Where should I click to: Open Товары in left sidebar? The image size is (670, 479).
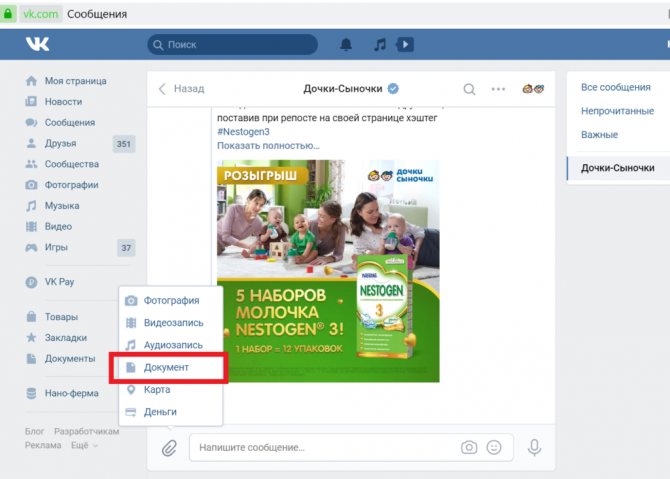[x=51, y=317]
